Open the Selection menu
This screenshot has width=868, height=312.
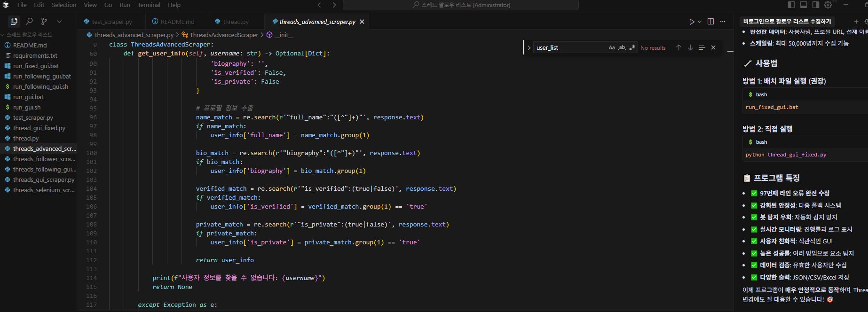(x=64, y=5)
